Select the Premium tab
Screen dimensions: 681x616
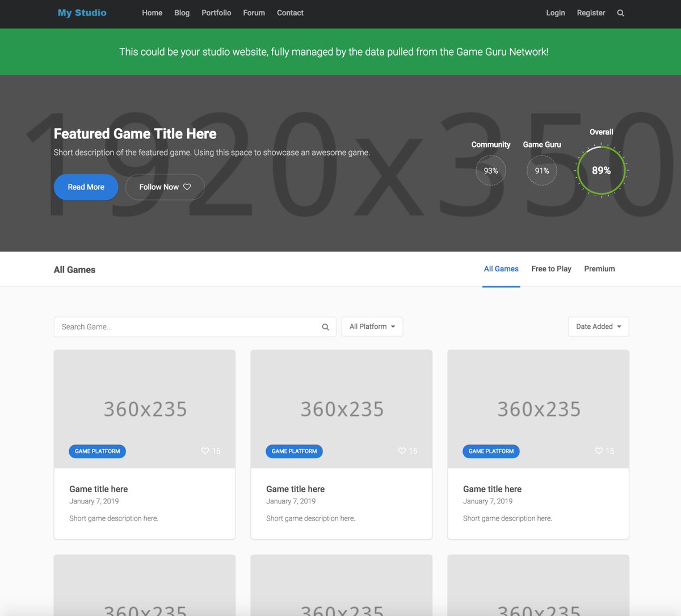point(599,269)
